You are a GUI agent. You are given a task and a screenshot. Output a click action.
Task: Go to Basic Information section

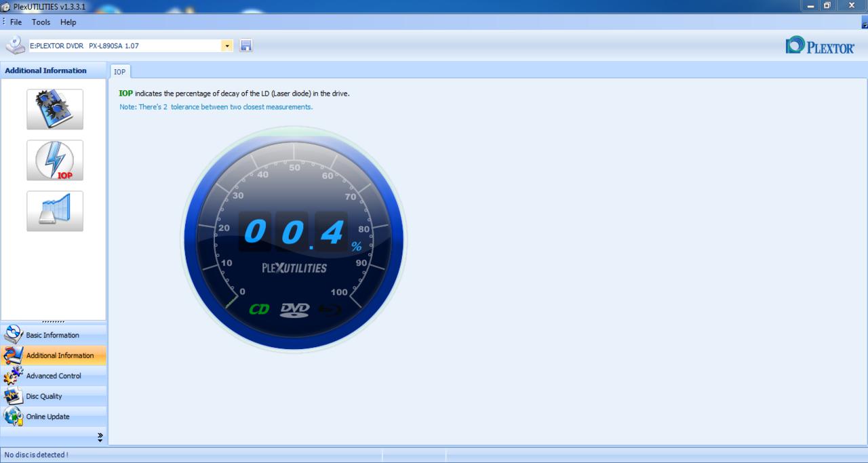(x=54, y=335)
